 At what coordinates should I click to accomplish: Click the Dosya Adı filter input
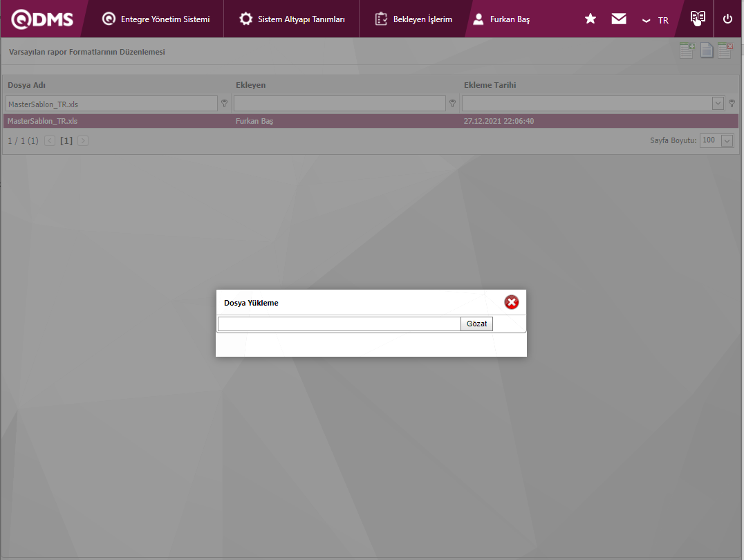click(x=111, y=104)
